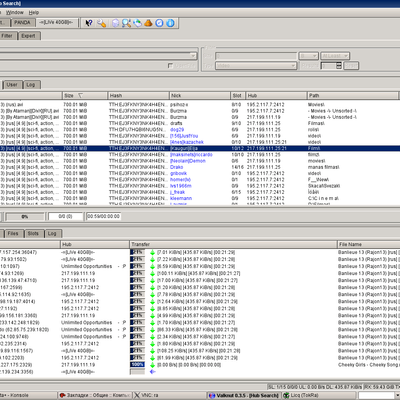Click green download arrow on 86.33 KiB/s row
Viewport: 400px width, 400px height.
153,330
